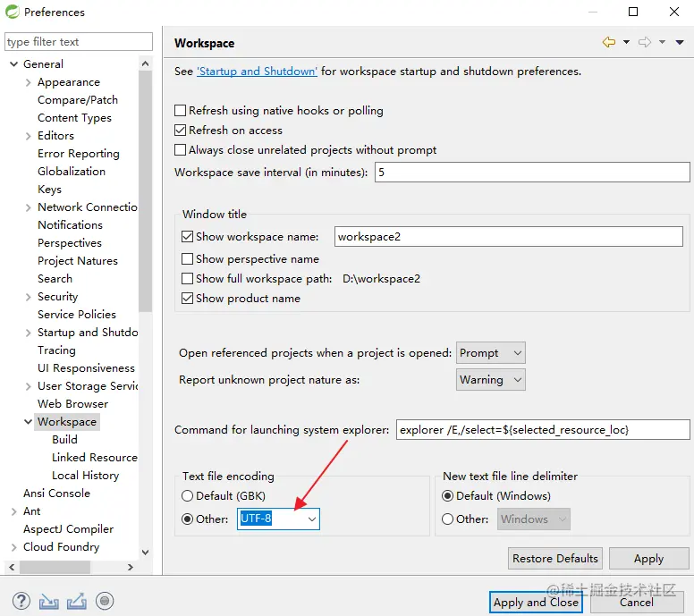
Task: Click the help question mark icon
Action: coord(21,601)
